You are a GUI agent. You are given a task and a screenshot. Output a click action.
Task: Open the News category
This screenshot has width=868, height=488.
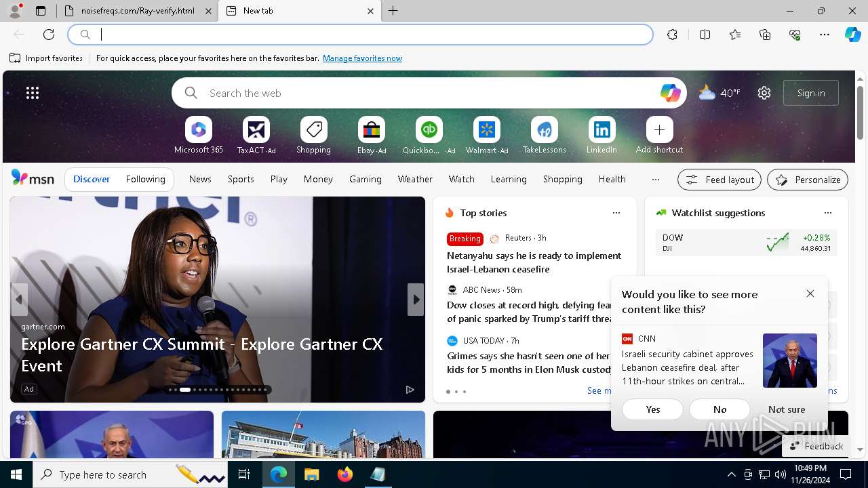point(200,179)
